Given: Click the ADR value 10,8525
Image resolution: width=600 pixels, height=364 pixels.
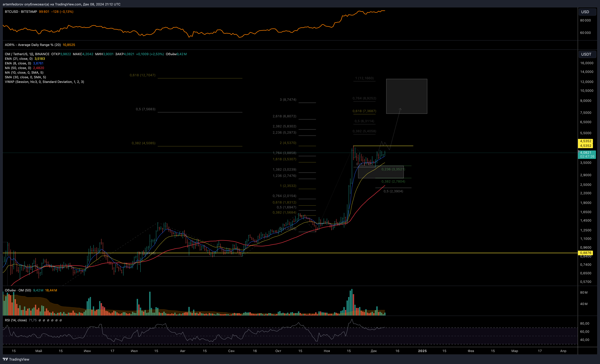Looking at the screenshot, I should (69, 45).
